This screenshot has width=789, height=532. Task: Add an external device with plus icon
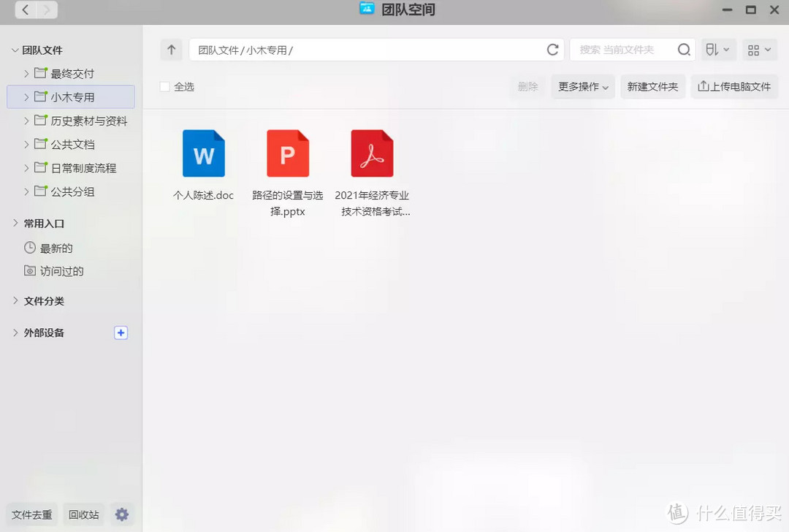121,332
